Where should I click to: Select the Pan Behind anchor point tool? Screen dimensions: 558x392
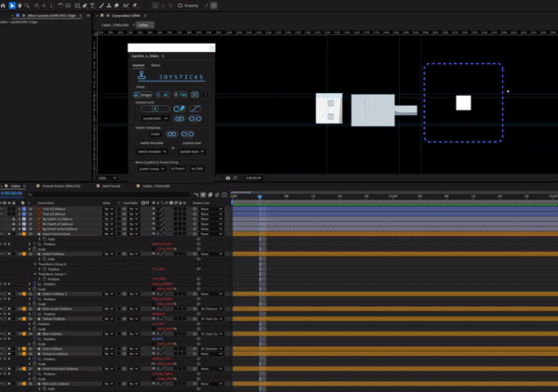(x=68, y=6)
